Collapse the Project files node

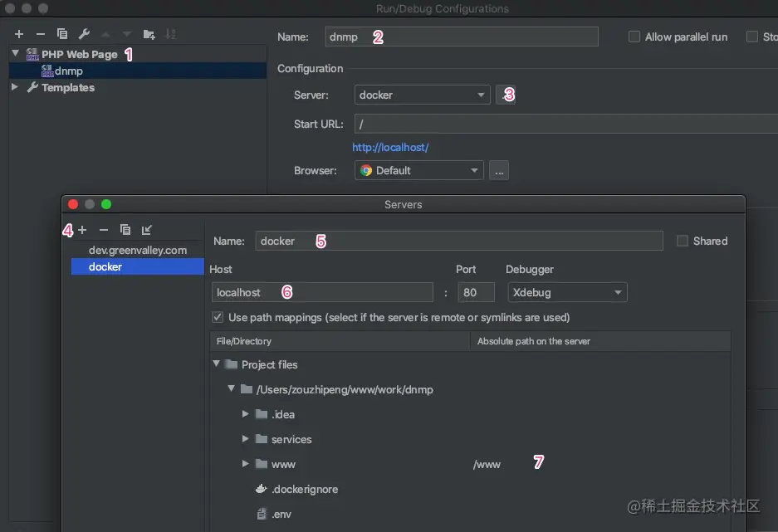(217, 364)
